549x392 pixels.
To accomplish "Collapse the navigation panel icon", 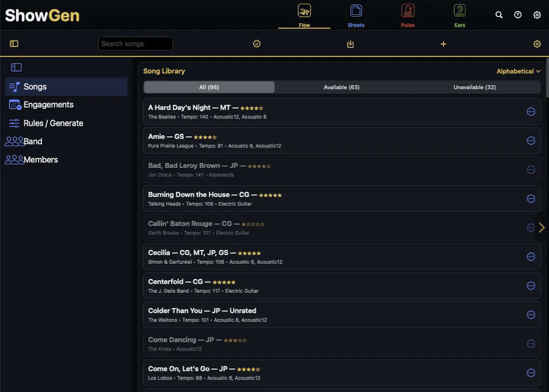I will [x=17, y=67].
